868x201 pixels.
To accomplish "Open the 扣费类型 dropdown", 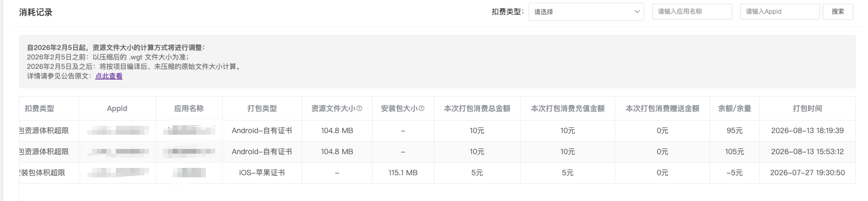I will tap(586, 12).
